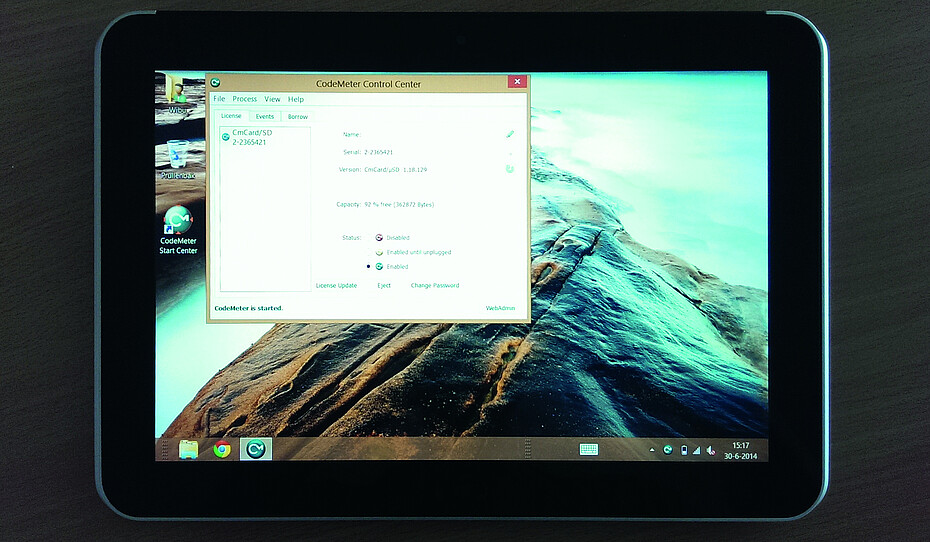Close the CodeMeter Control Center window

(517, 82)
